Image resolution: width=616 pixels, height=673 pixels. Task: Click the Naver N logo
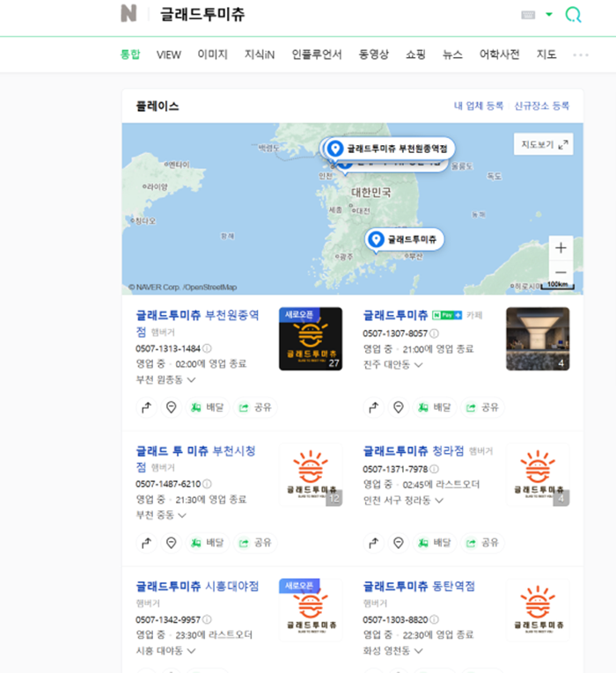[x=128, y=13]
